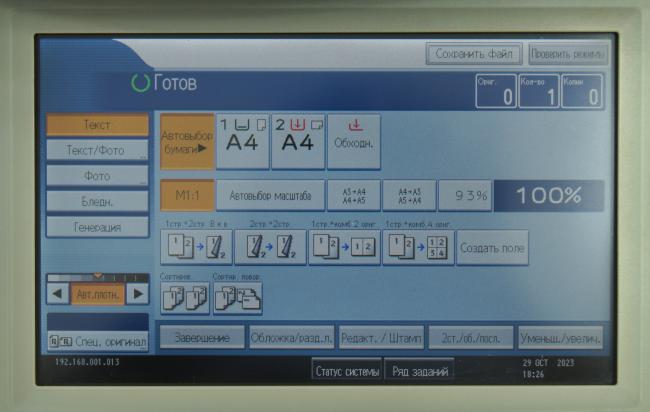
Task: Select the 2-sided to 2-sided copy icon
Action: point(270,247)
